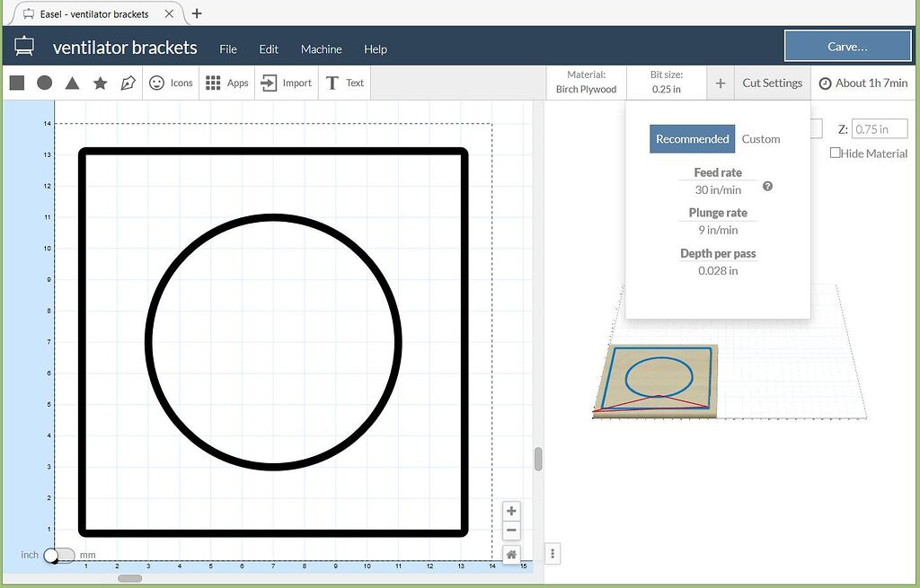Open the Bit size selector
Viewport: 920px width, 588px height.
pyautogui.click(x=665, y=83)
